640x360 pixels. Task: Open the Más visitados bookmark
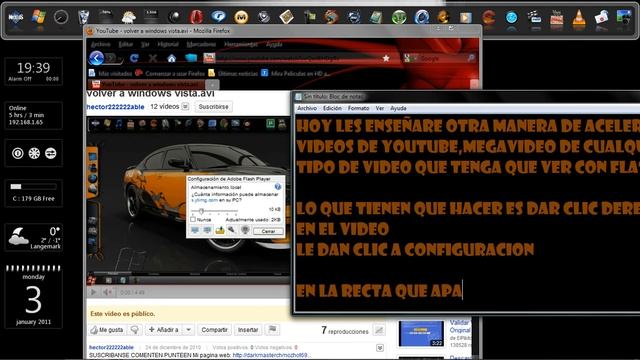point(110,73)
